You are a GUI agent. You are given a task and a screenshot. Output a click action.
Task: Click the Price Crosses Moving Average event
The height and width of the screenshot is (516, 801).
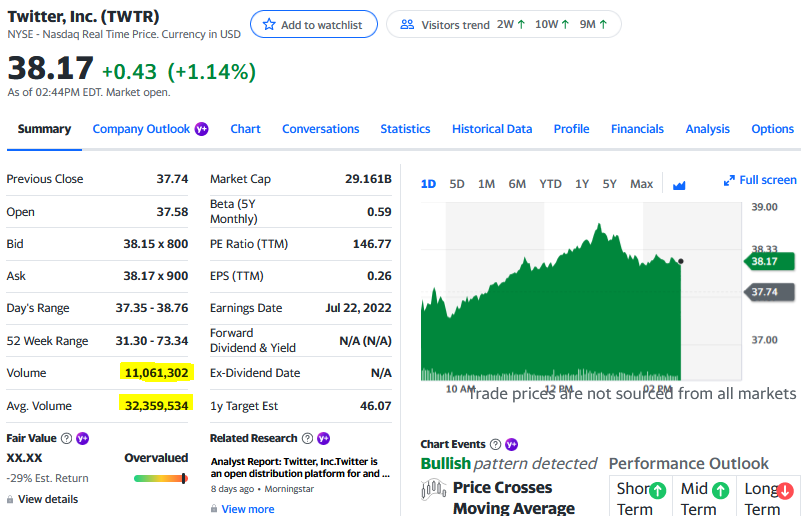click(x=514, y=498)
